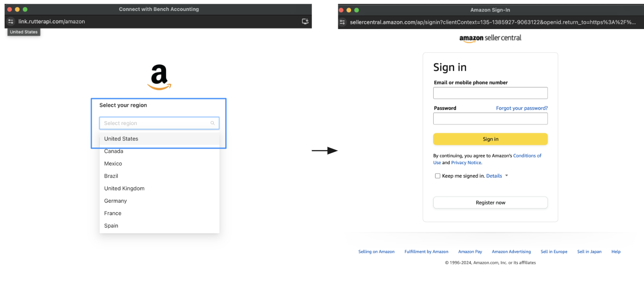Minimize the Amazon Sign-In window
This screenshot has height=292, width=644.
(x=349, y=10)
